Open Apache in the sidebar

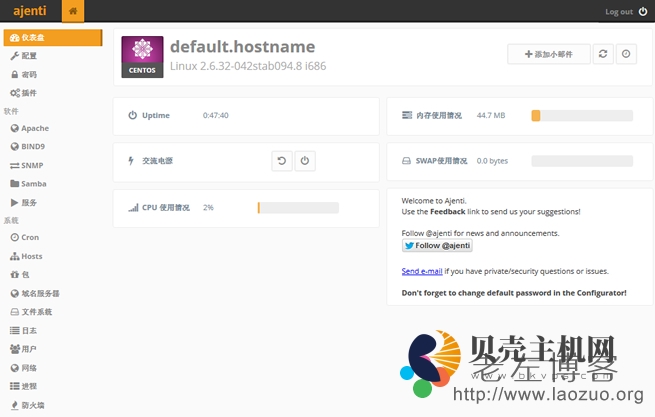(30, 128)
